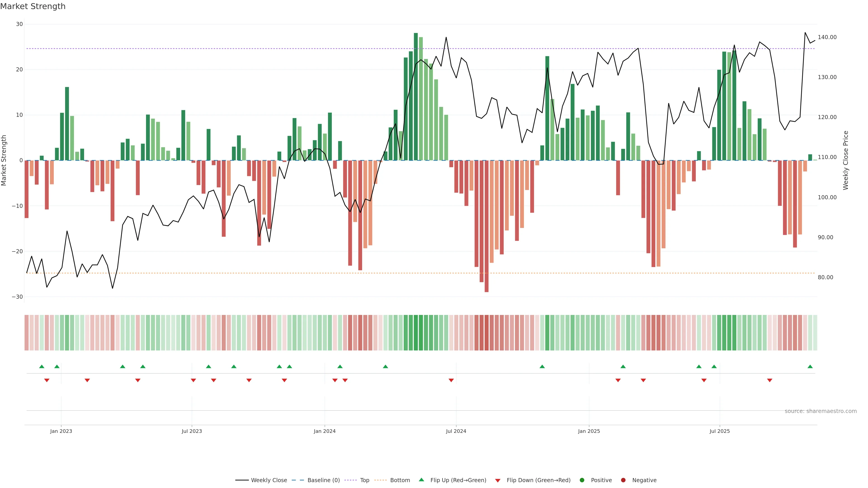
Task: Click the last red Flip Down marker after Jul 2025
Action: click(770, 380)
